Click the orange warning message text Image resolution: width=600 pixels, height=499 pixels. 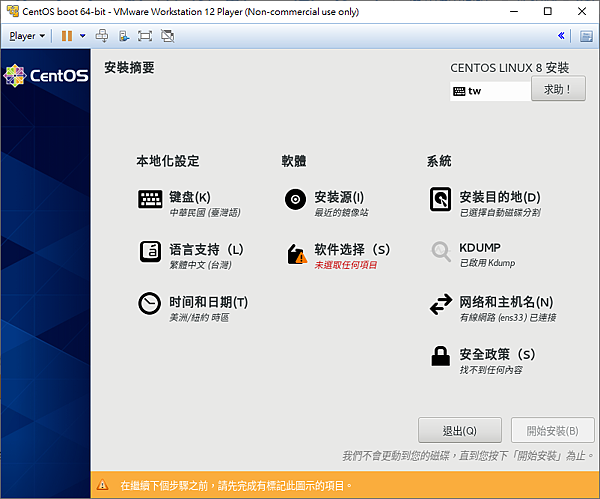tap(236, 486)
